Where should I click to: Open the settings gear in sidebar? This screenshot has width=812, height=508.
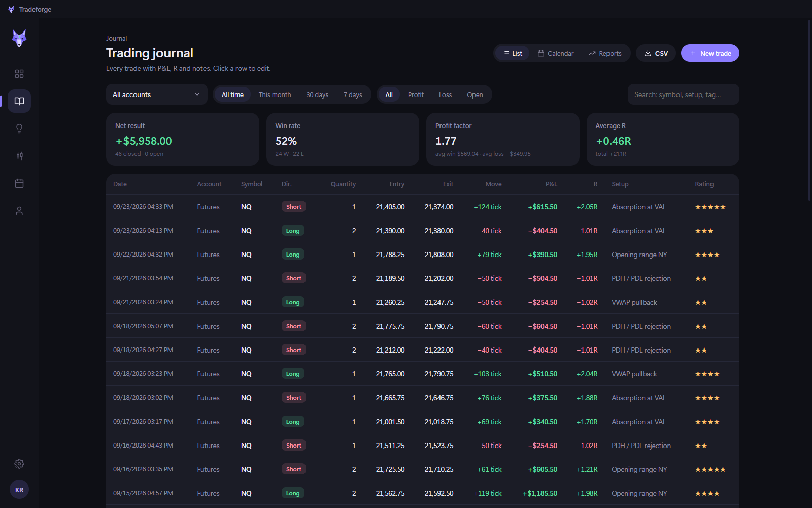tap(19, 464)
